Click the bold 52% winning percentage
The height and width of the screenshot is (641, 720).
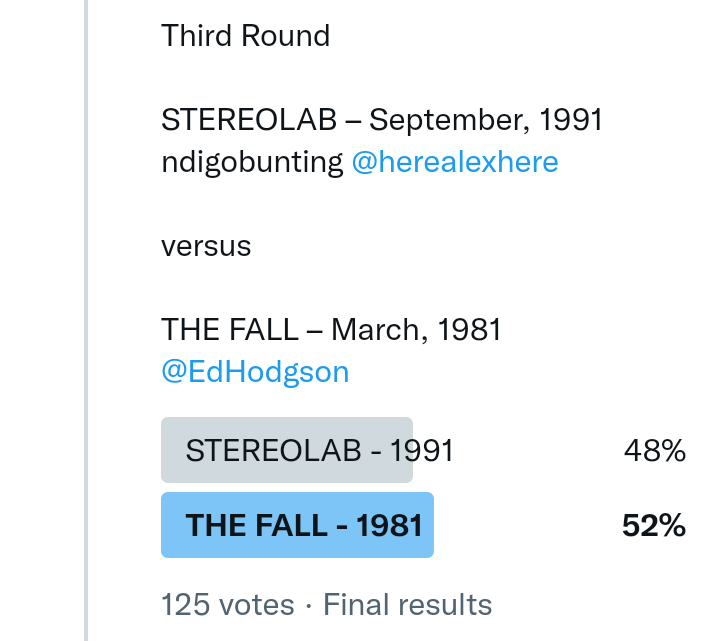pyautogui.click(x=654, y=525)
